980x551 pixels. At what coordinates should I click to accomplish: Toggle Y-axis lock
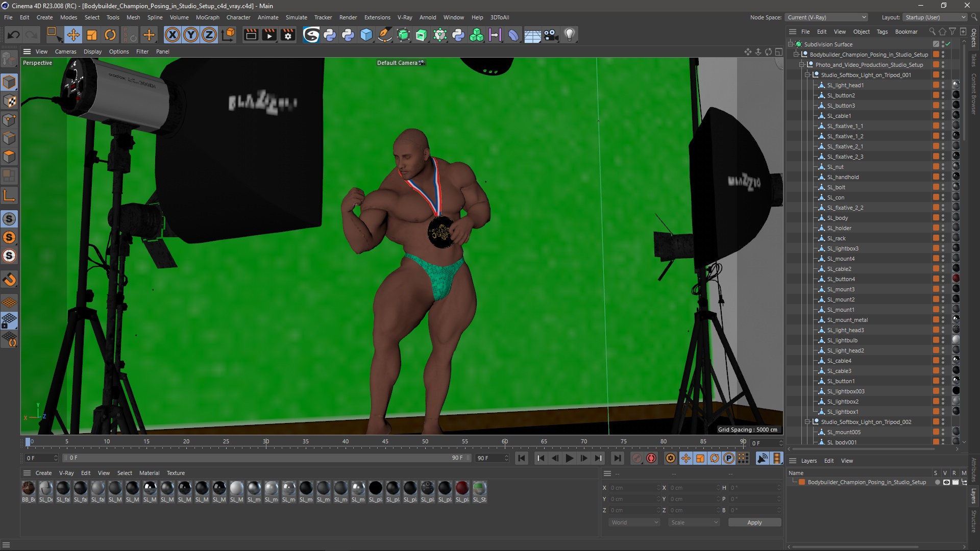point(191,35)
